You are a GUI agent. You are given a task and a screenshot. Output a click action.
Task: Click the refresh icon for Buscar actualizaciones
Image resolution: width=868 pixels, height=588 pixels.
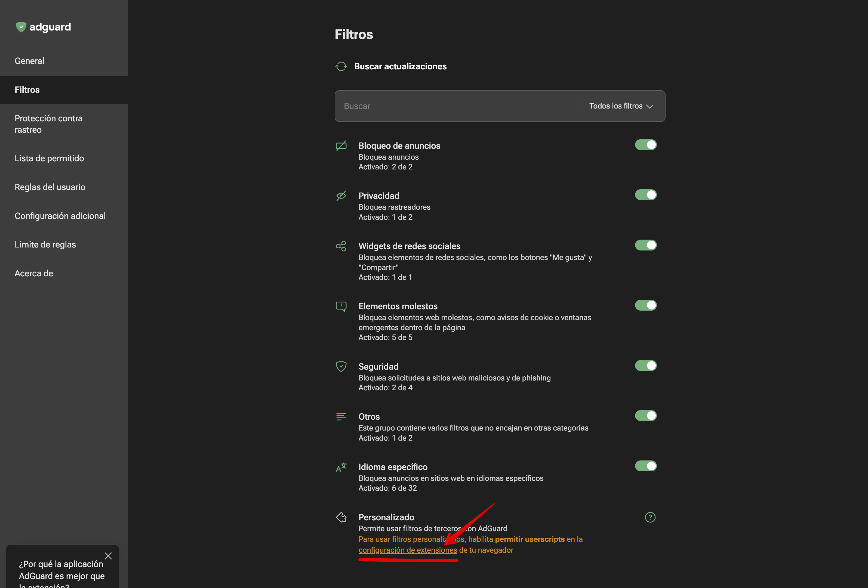(341, 66)
